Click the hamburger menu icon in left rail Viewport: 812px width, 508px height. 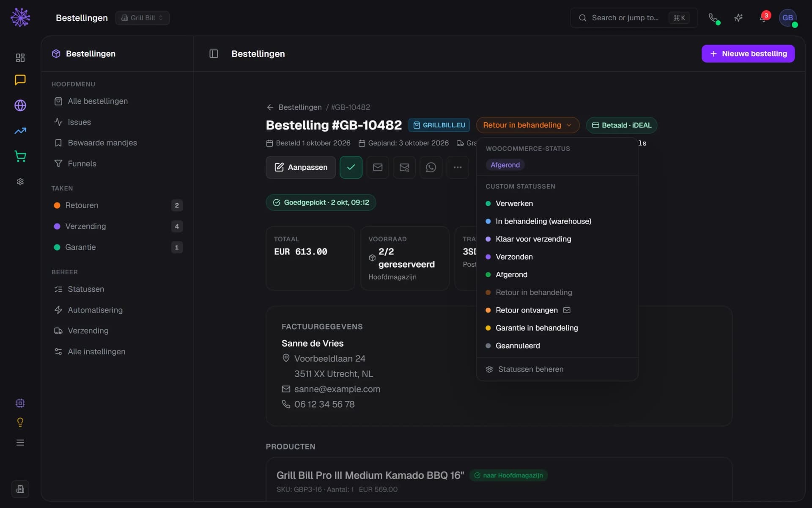point(20,442)
